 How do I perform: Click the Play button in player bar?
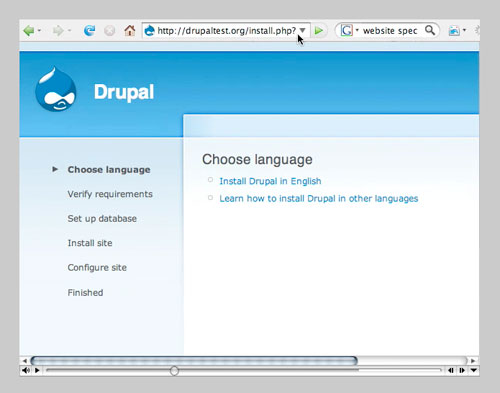(37, 370)
